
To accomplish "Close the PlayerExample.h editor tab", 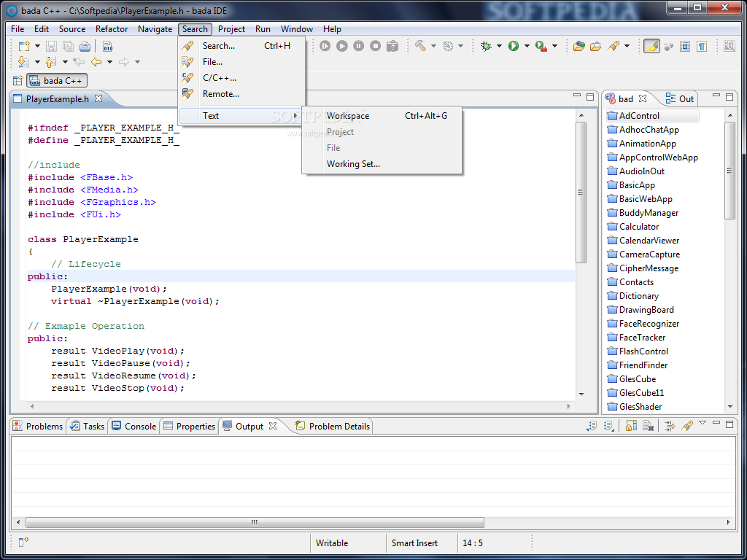I will point(98,98).
